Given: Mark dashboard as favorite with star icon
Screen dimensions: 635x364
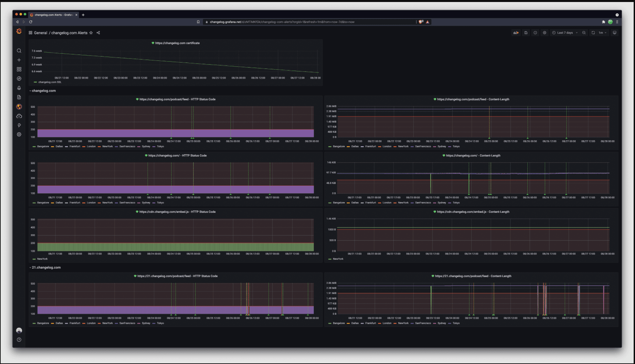Looking at the screenshot, I should point(91,33).
